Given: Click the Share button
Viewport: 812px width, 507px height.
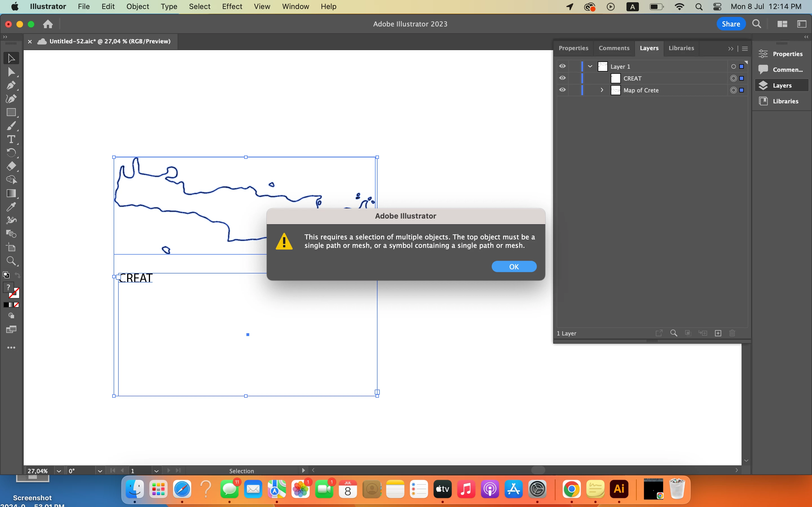Looking at the screenshot, I should [731, 24].
